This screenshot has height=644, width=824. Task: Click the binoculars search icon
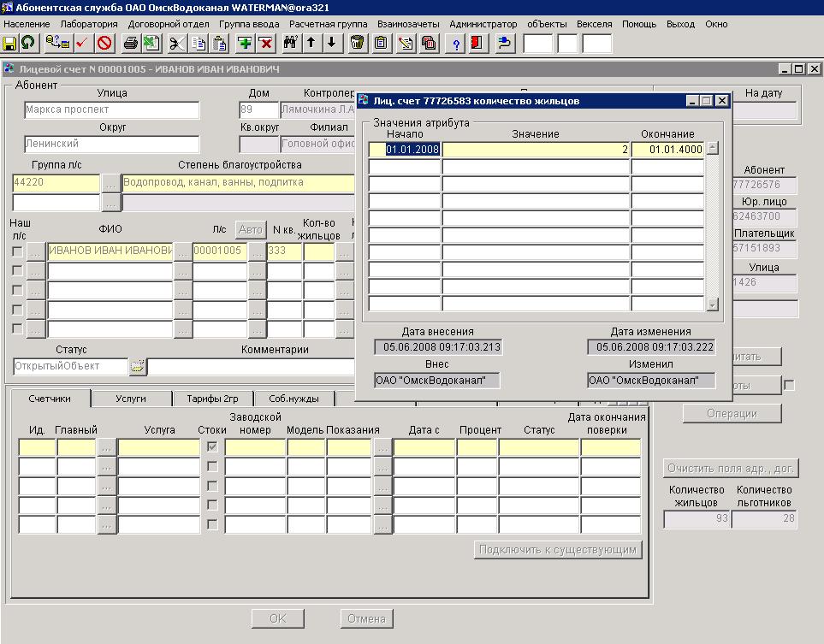(x=289, y=42)
